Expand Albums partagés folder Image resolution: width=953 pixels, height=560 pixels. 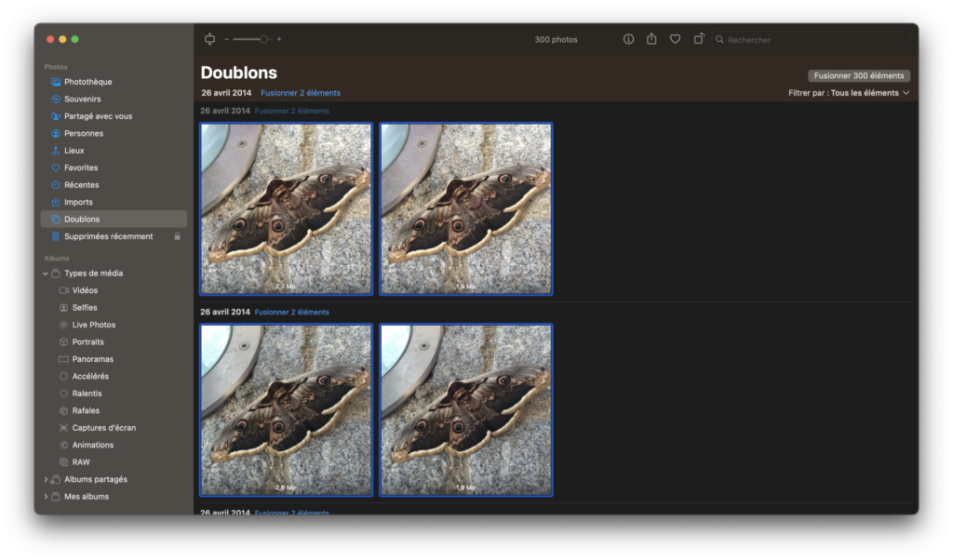click(x=46, y=479)
